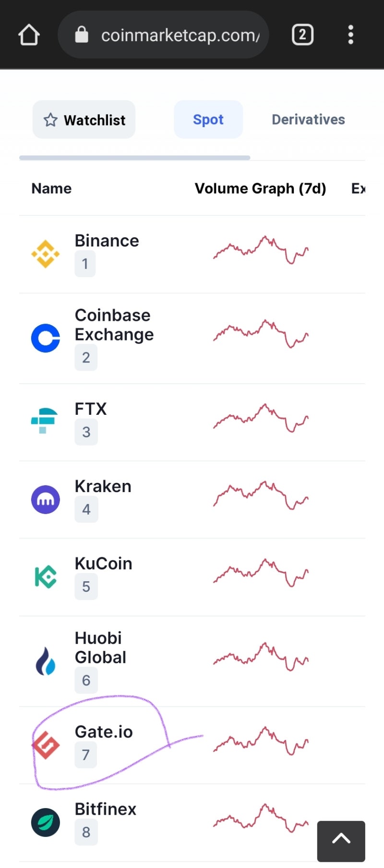Switch to the Spot tab
Screen dimensions: 384x868
208,120
